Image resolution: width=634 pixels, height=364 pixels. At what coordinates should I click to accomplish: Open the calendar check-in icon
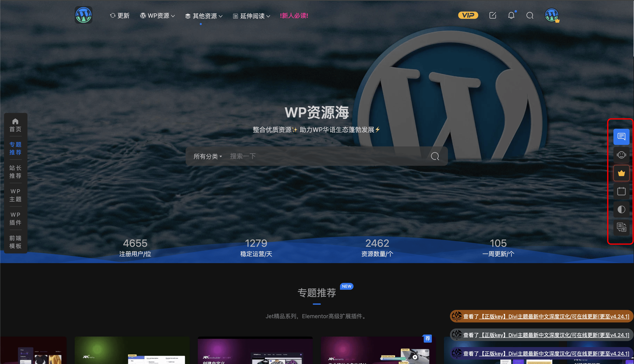tap(621, 191)
